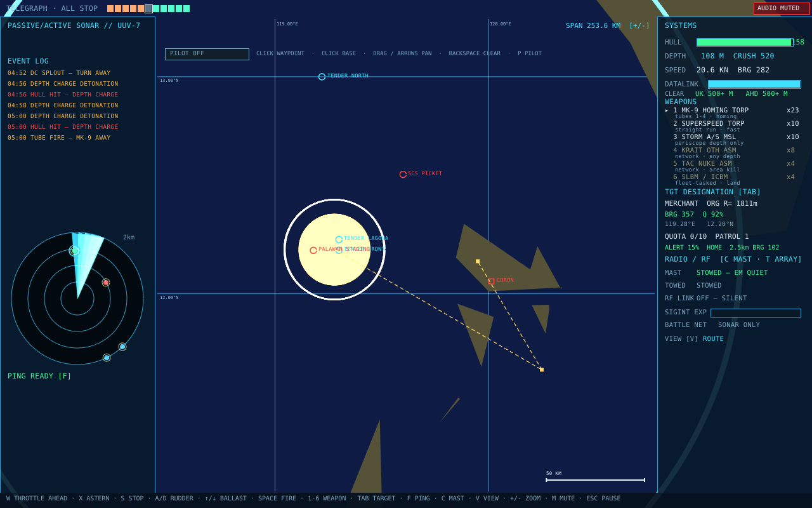Viewport: 812px width, 508px height.
Task: Click the upper blue sonar contact
Action: click(x=122, y=347)
